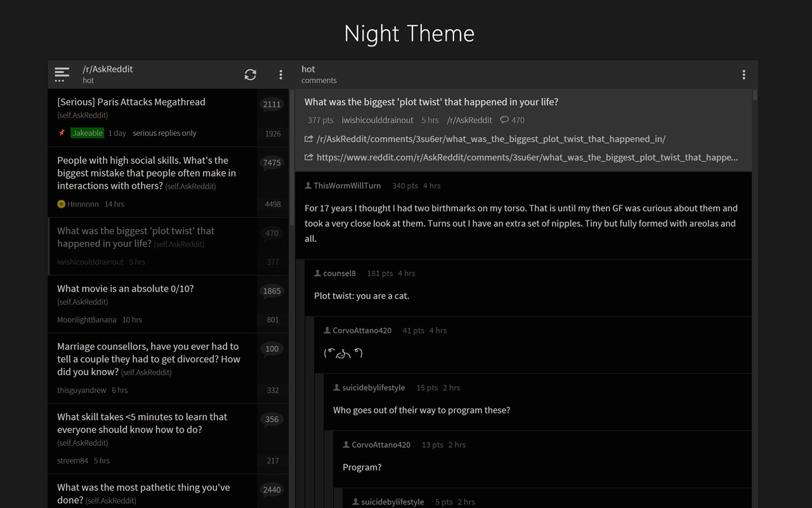Open comments pane overflow menu
This screenshot has height=508, width=812.
coord(743,74)
